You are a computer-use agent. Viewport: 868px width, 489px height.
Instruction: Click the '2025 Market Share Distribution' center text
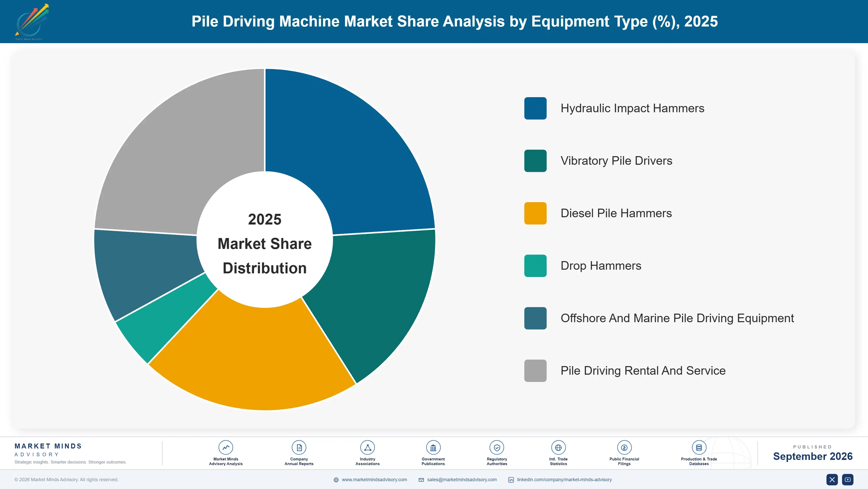[x=265, y=243]
